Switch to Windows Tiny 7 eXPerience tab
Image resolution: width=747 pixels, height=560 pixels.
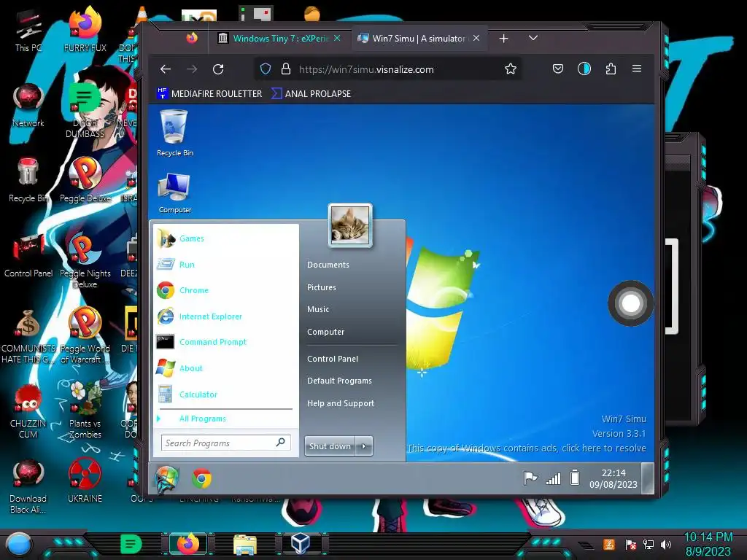279,39
